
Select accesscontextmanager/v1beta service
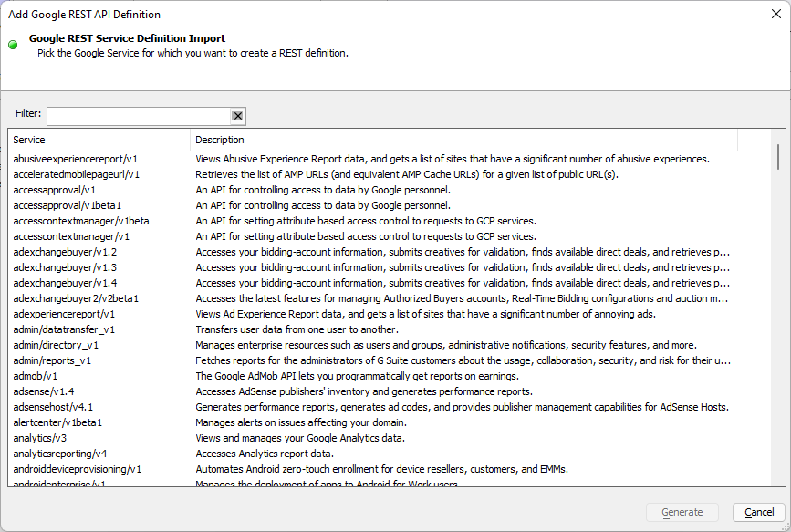point(80,221)
